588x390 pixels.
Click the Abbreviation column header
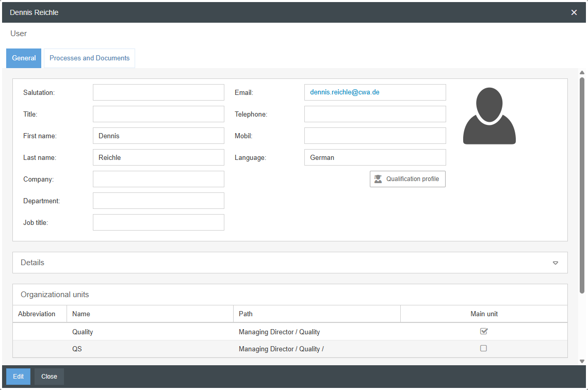[x=40, y=314]
